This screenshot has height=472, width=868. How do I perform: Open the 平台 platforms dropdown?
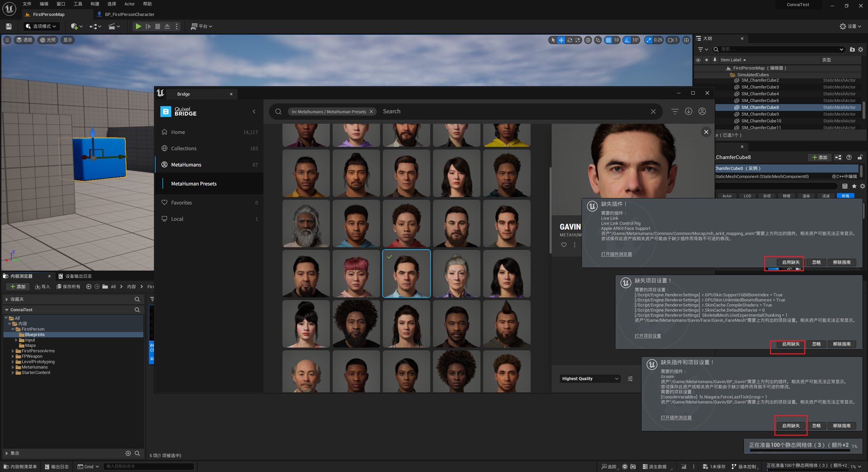coord(201,26)
